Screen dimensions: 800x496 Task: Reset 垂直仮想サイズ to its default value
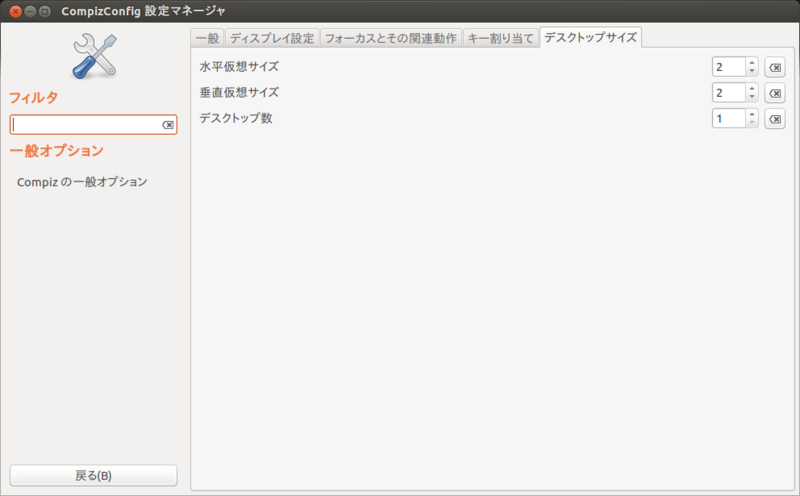click(774, 93)
